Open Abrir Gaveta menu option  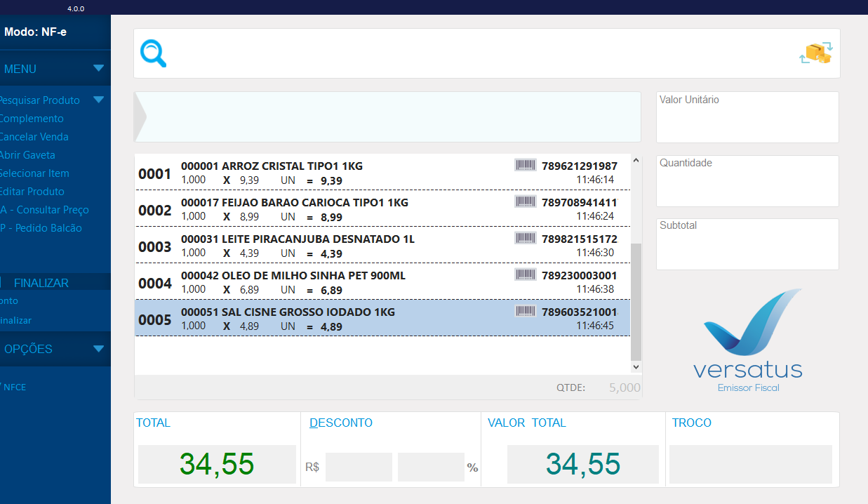[27, 155]
